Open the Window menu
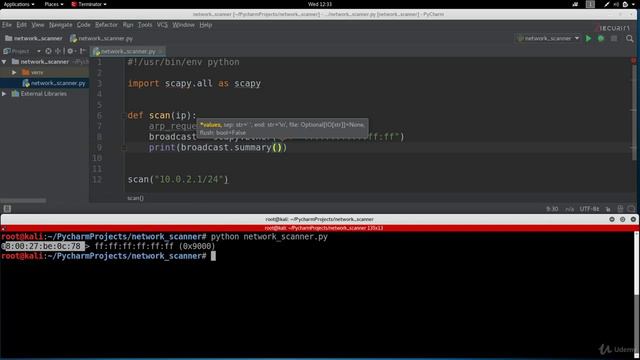Image resolution: width=640 pixels, height=360 pixels. click(x=183, y=25)
